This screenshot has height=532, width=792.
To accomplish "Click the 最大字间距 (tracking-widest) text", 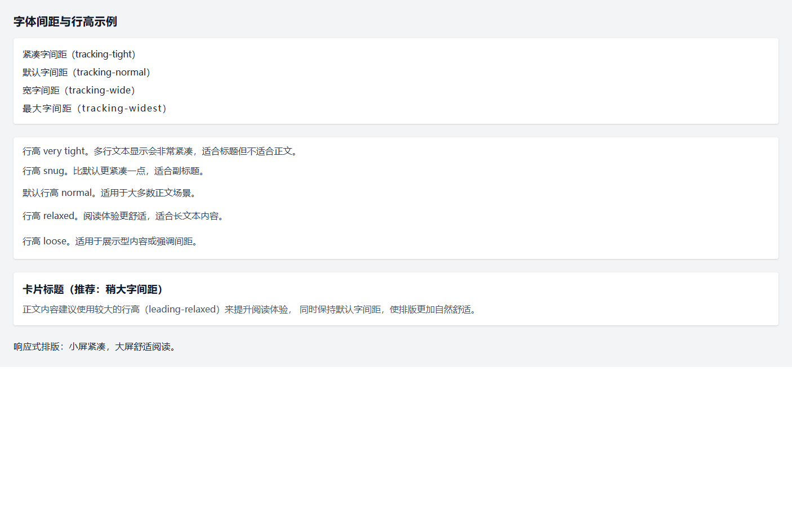I will point(95,109).
